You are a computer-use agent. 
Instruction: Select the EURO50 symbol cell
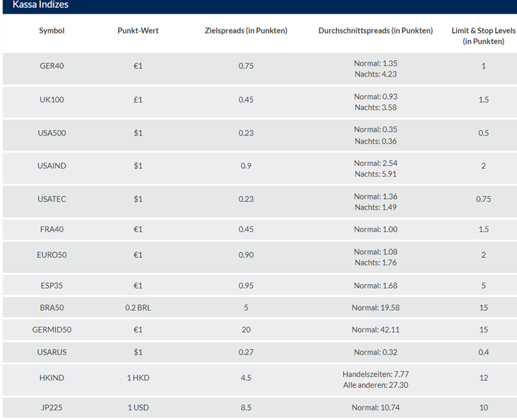(x=52, y=255)
